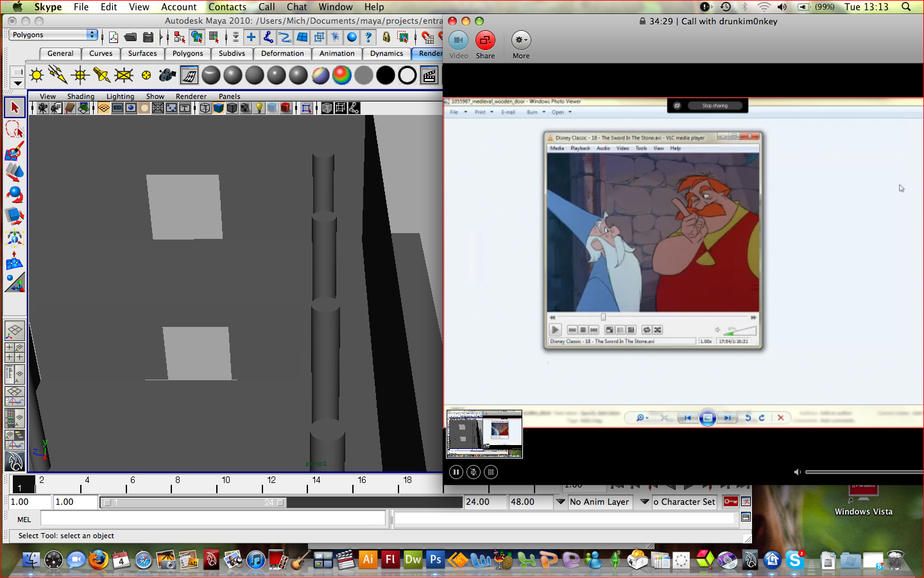924x578 pixels.
Task: Create a camera from the Rendering shelf
Action: coord(167,75)
